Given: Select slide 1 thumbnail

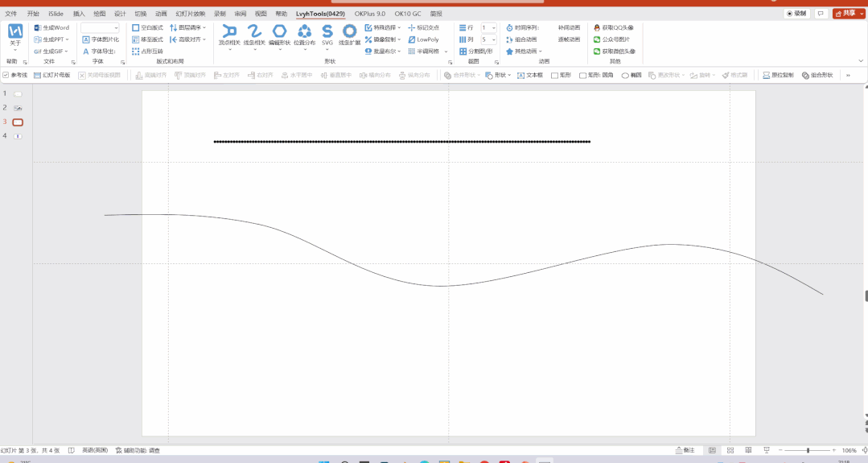Looking at the screenshot, I should tap(18, 94).
